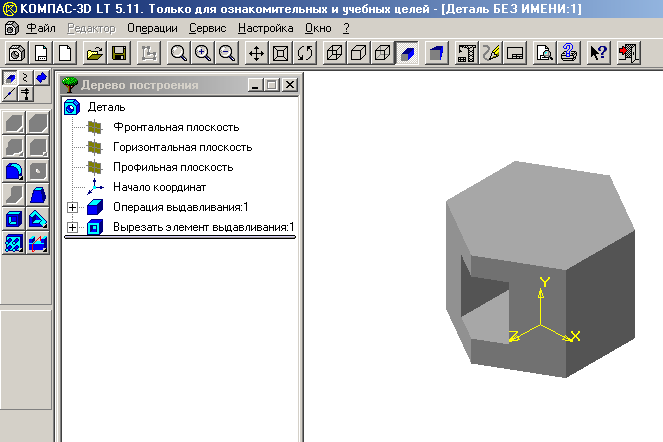
Task: Switch to wireframe display mode
Action: click(334, 53)
